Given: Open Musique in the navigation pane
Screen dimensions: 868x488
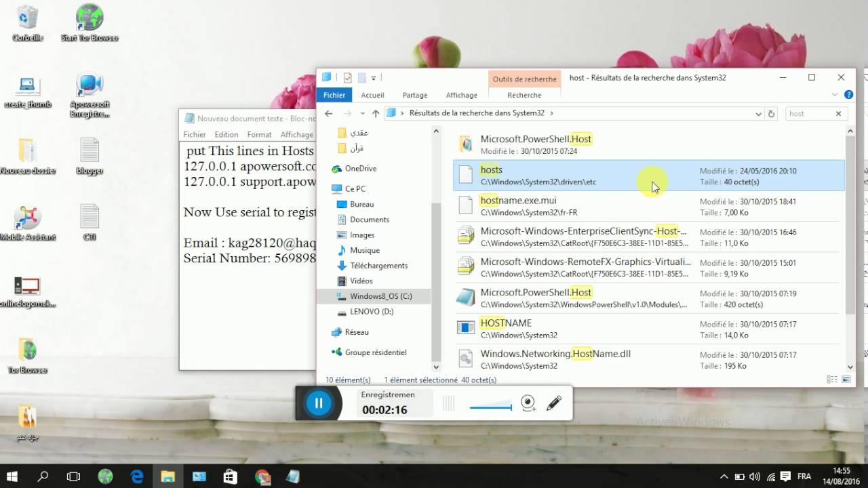Looking at the screenshot, I should click(x=364, y=250).
